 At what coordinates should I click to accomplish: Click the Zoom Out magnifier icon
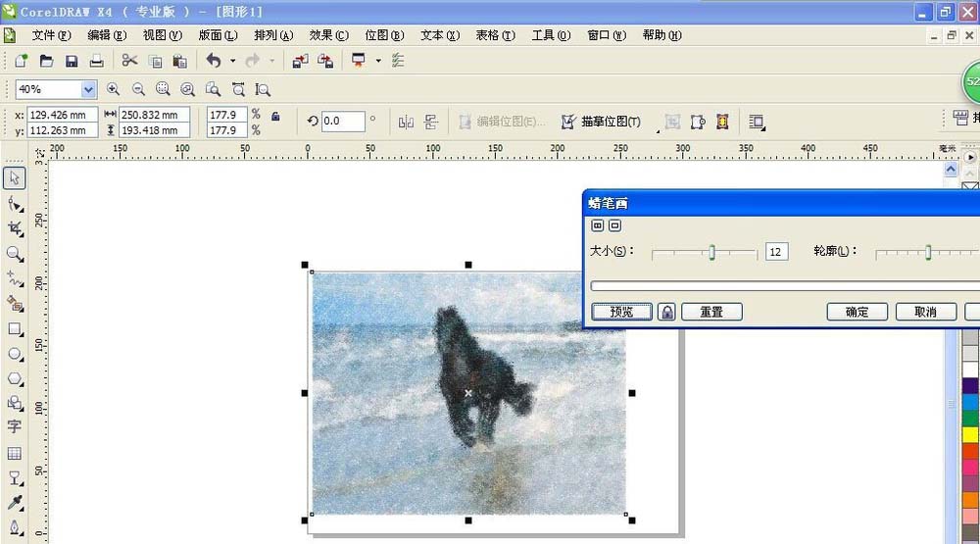(138, 89)
